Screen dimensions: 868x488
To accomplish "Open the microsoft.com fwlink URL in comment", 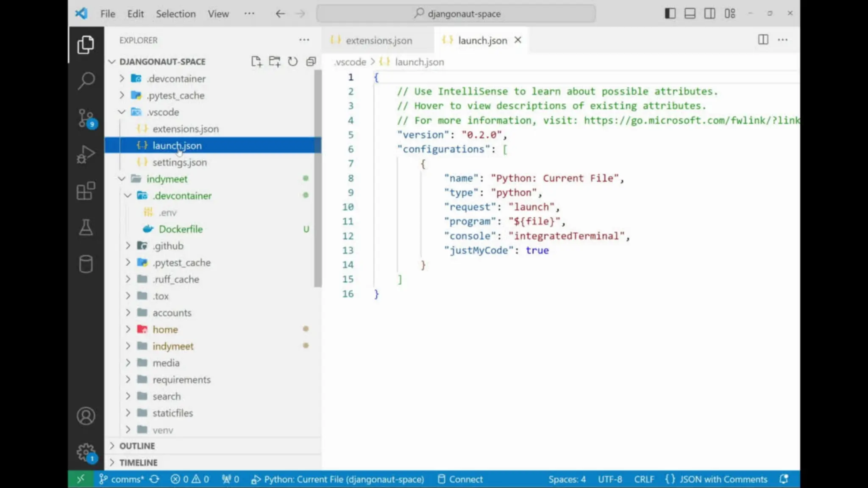I will click(x=692, y=120).
